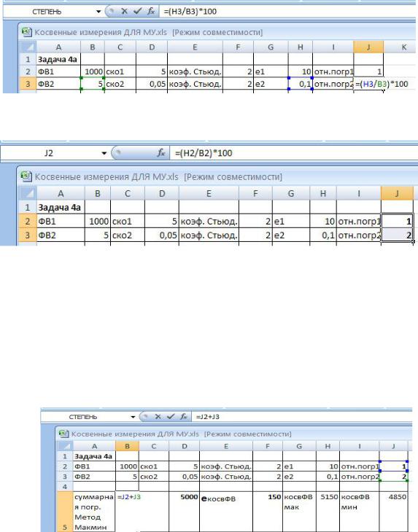Click the 'косвФВ мин' cell
The image size is (418, 532).
tap(359, 512)
